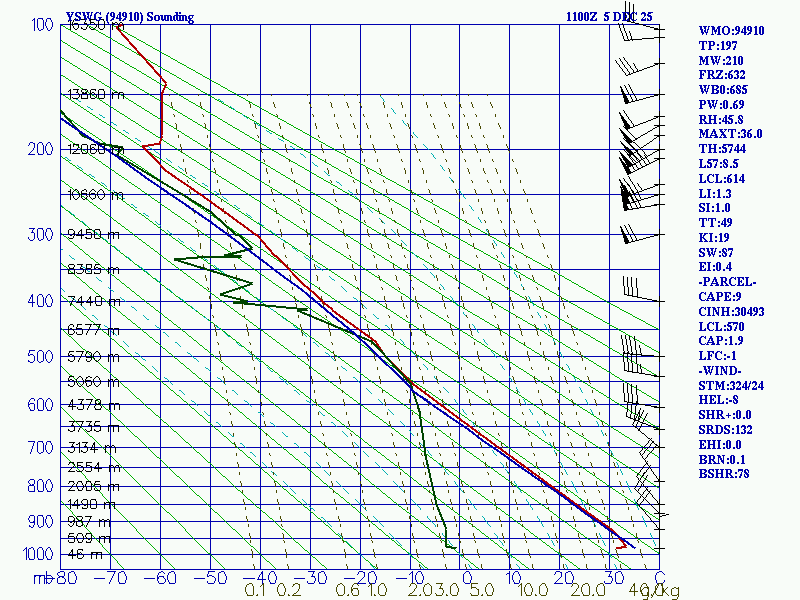The height and width of the screenshot is (600, 800).
Task: Click the "7440 m" height label
Action: point(94,301)
